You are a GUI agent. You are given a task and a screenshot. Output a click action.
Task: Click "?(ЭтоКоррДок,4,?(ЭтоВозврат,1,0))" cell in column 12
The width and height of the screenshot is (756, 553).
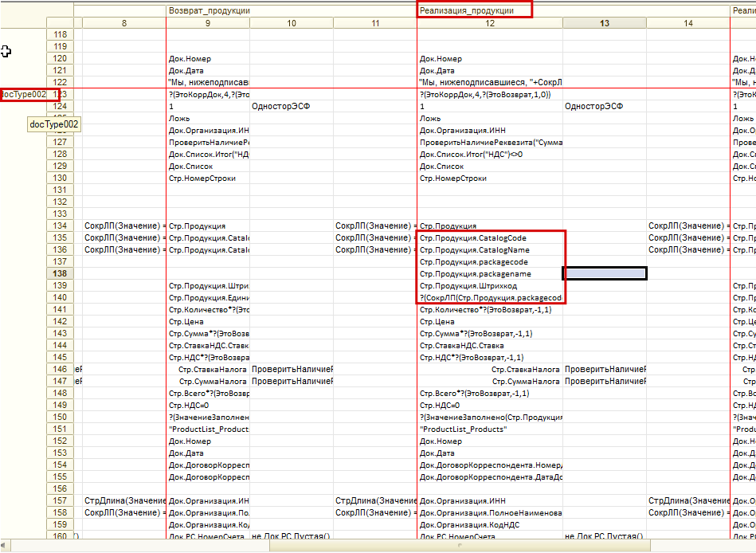(x=490, y=95)
